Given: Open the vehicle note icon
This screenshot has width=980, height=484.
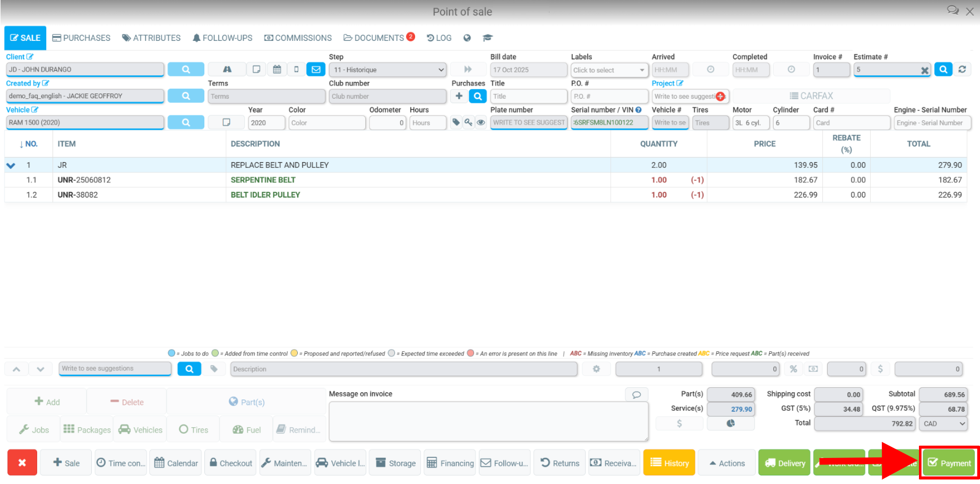Looking at the screenshot, I should 226,123.
